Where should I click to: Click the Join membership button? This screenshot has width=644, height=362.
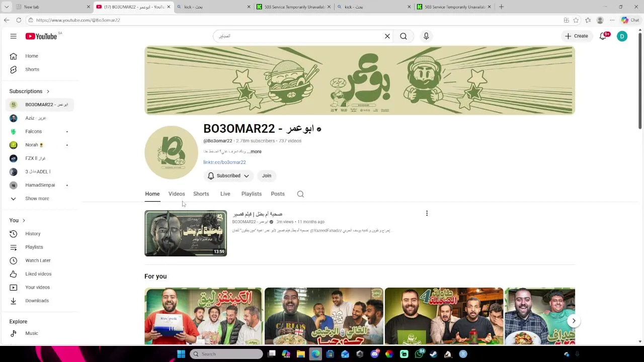(x=267, y=175)
